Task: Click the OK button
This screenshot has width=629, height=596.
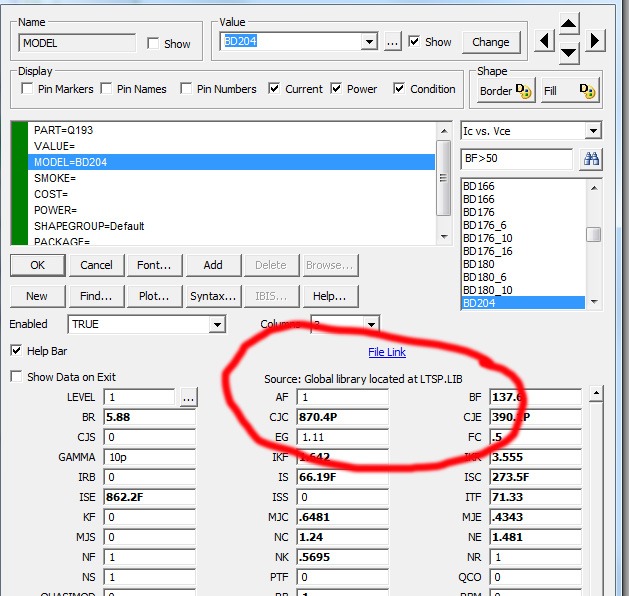Action: pos(38,265)
